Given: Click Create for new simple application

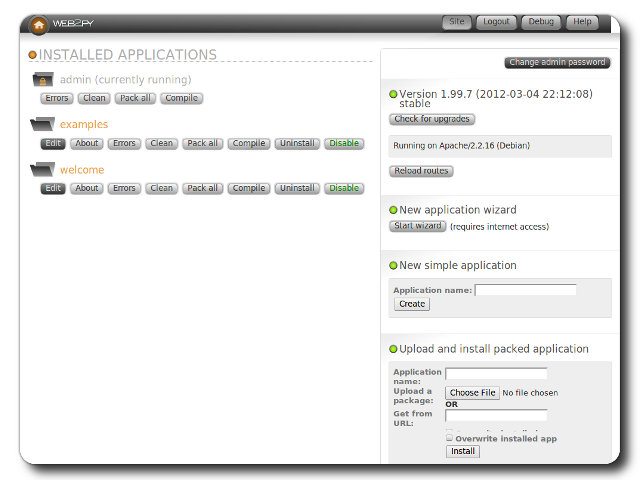Looking at the screenshot, I should (x=412, y=304).
